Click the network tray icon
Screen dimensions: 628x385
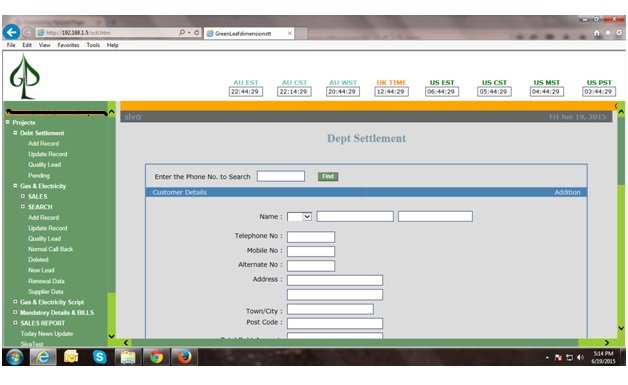(x=569, y=357)
